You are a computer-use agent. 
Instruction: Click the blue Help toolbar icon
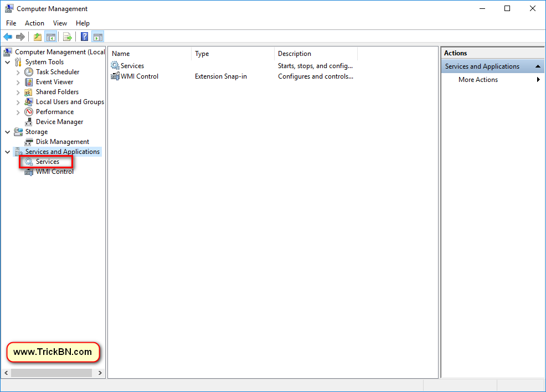coord(84,37)
